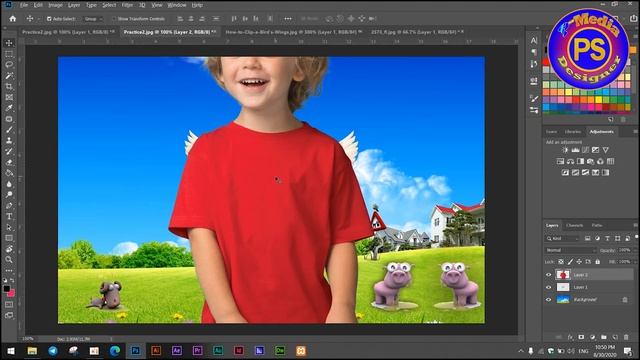Add a Vibrance adjustment triangle icon
This screenshot has height=360, width=640.
click(606, 150)
